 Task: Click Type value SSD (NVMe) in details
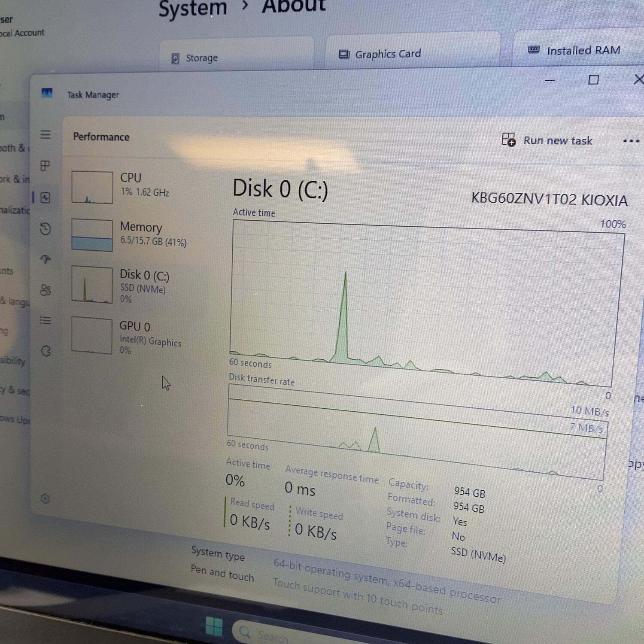point(478,554)
